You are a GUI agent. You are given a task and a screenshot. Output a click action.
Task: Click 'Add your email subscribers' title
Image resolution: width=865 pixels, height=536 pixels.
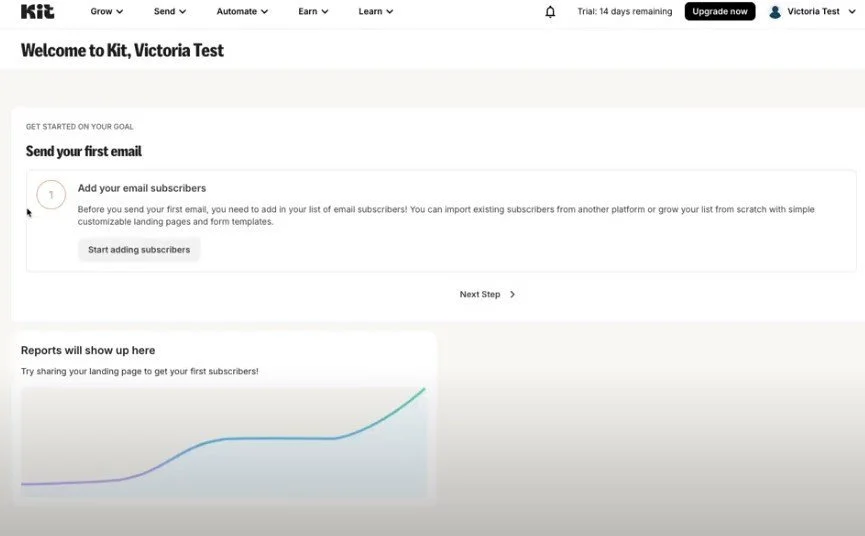coord(142,188)
